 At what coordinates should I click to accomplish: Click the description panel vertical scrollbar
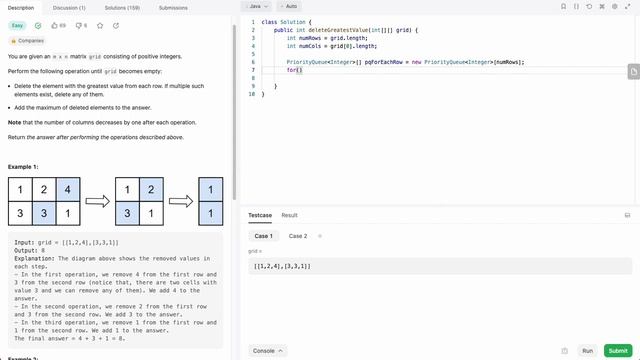pyautogui.click(x=234, y=112)
